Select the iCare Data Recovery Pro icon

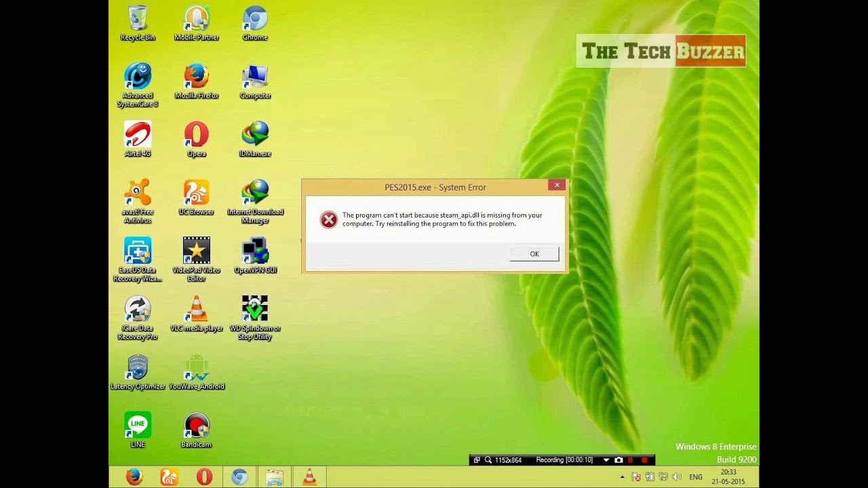tap(138, 318)
